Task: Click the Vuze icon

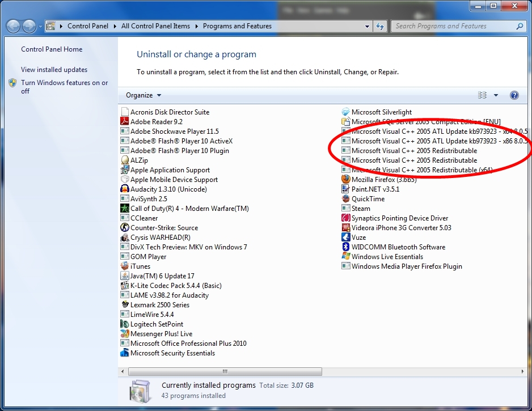Action: (346, 238)
